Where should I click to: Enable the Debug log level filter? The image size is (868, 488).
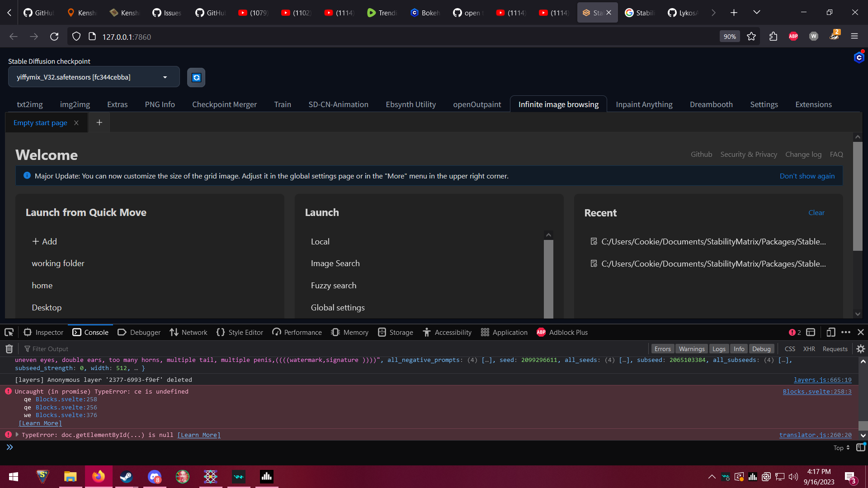click(x=762, y=348)
